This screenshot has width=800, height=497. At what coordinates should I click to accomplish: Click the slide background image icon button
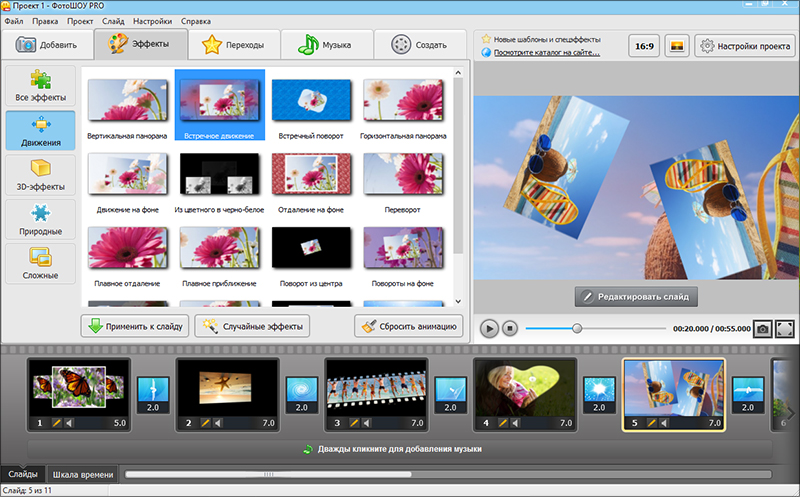click(677, 46)
